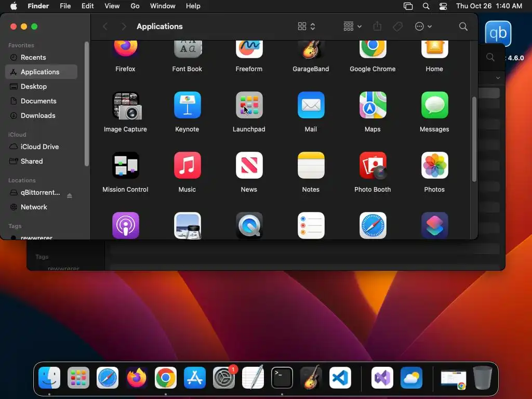Open the View menu
This screenshot has height=399, width=532.
click(x=112, y=6)
